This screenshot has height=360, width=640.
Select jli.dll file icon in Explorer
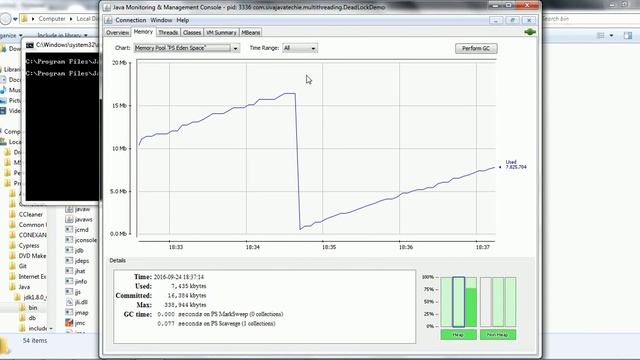tap(69, 302)
